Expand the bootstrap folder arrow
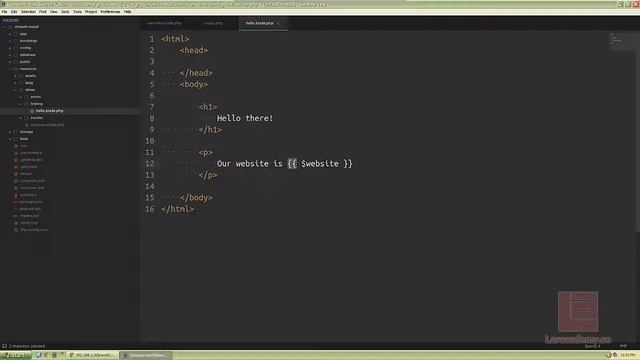The width and height of the screenshot is (640, 360). [10, 41]
